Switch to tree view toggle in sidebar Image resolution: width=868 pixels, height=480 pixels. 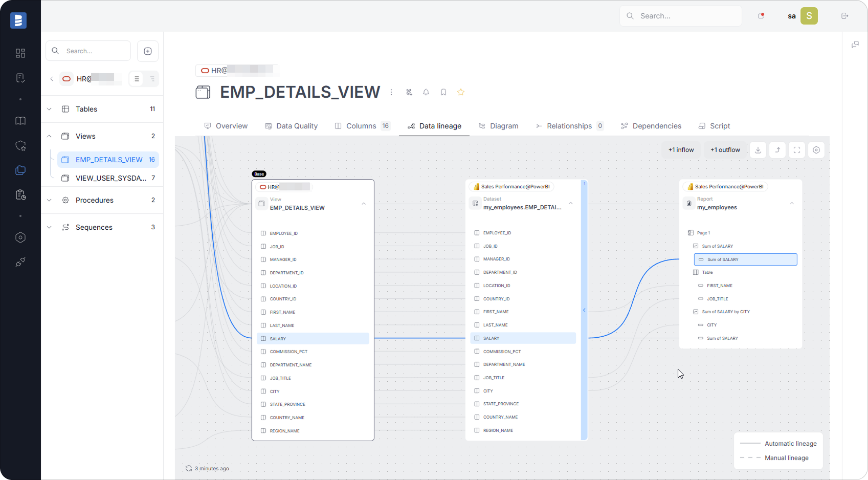coord(152,79)
